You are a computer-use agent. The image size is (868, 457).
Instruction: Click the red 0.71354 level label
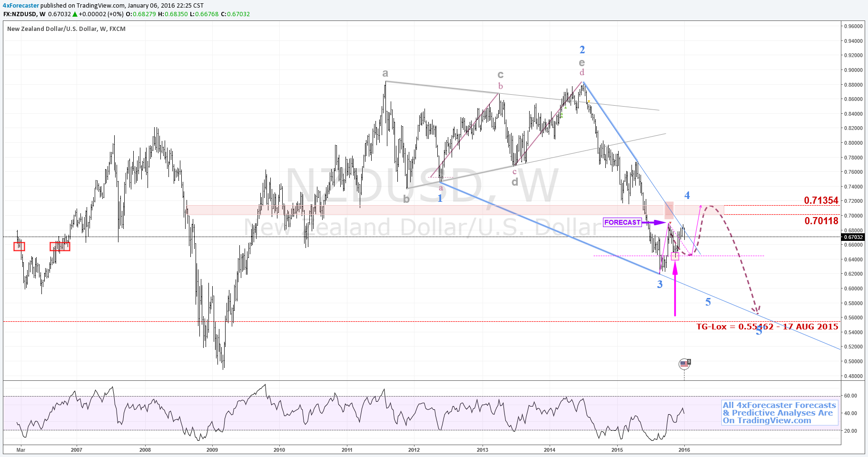(821, 200)
